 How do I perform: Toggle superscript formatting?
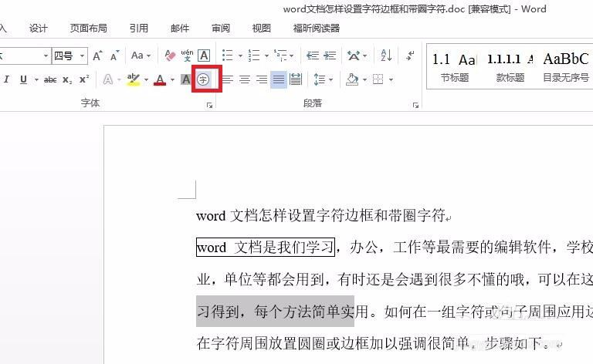click(x=84, y=79)
